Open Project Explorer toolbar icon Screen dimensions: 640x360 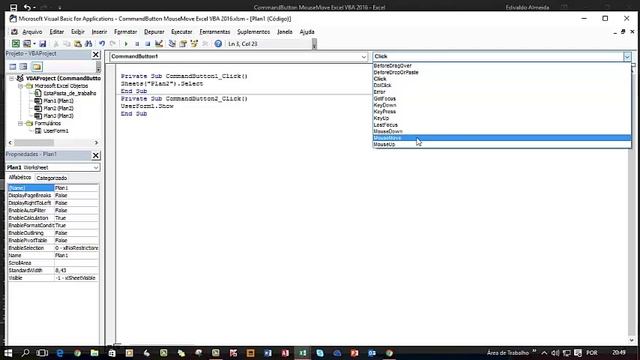coord(172,44)
